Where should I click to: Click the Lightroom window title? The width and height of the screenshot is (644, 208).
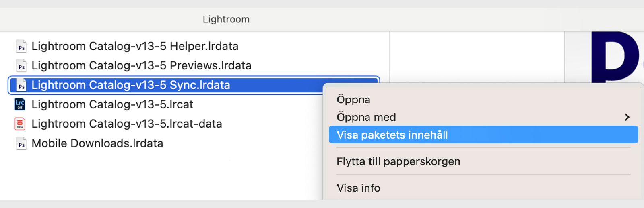(x=226, y=19)
